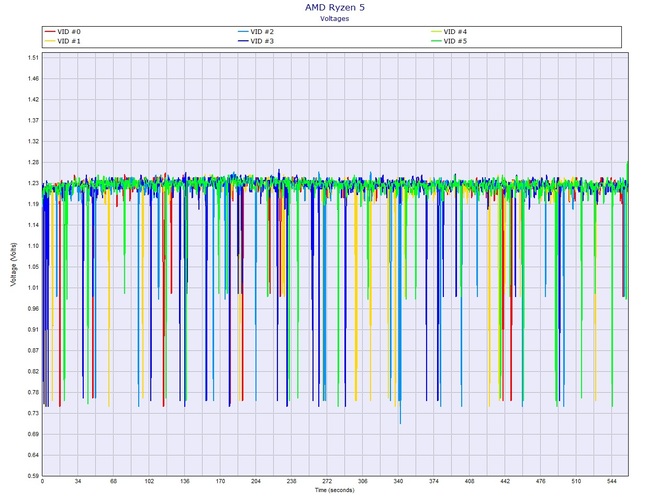Click the 0.82 voltage axis label
This screenshot has width=670, height=502.
click(34, 372)
